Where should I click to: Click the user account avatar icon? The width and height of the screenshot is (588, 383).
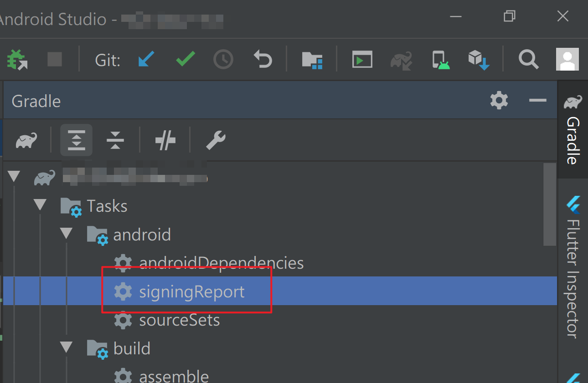pos(567,59)
